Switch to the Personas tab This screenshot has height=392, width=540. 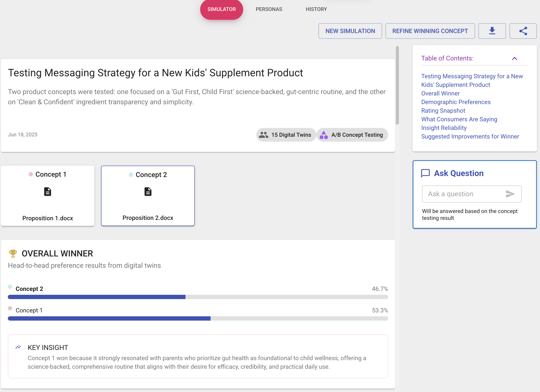coord(269,9)
